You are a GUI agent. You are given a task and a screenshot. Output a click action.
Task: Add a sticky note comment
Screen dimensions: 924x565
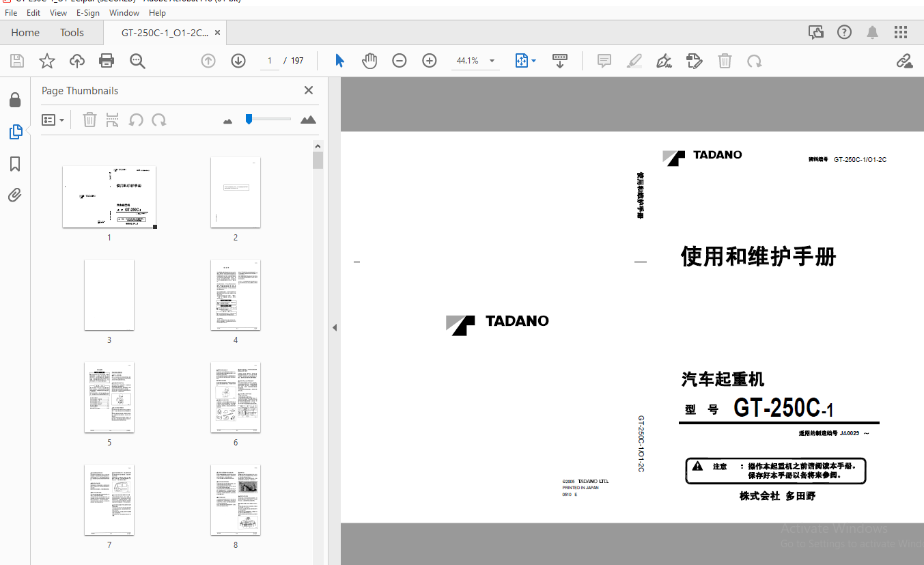604,61
